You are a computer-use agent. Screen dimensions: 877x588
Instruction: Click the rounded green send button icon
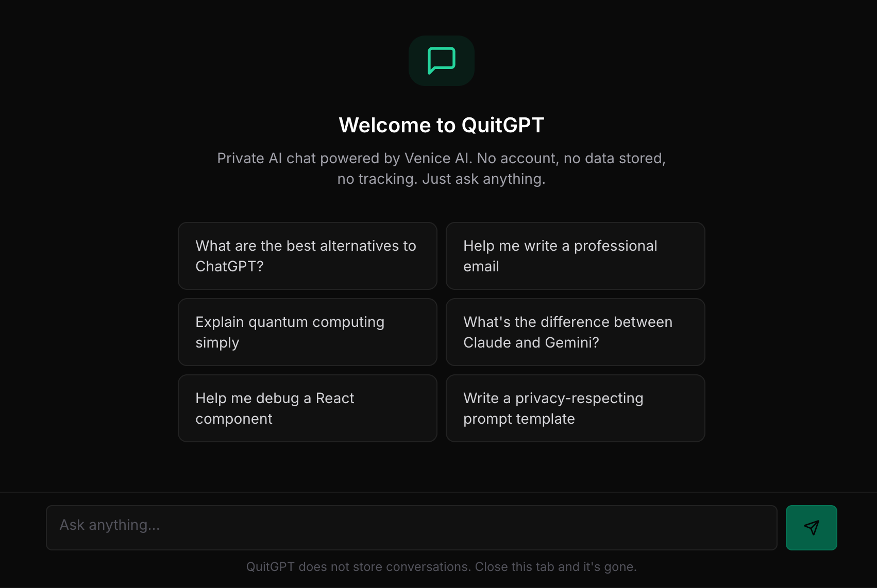(811, 527)
